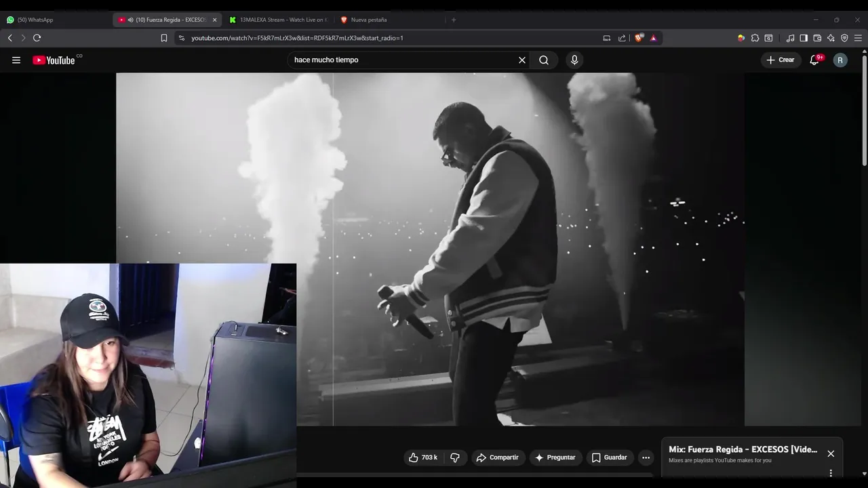Click the cast/install screen icon in address bar
The image size is (868, 488).
[x=607, y=38]
